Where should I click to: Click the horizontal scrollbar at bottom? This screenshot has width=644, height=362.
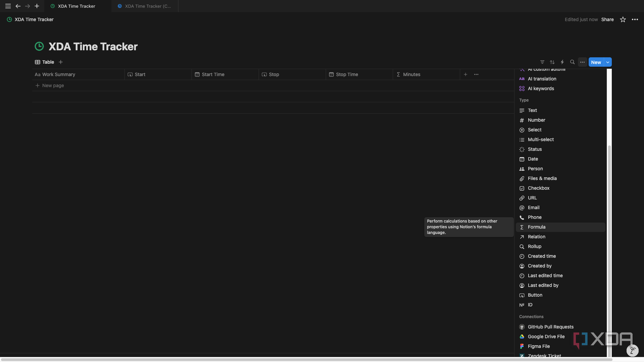pyautogui.click(x=307, y=360)
